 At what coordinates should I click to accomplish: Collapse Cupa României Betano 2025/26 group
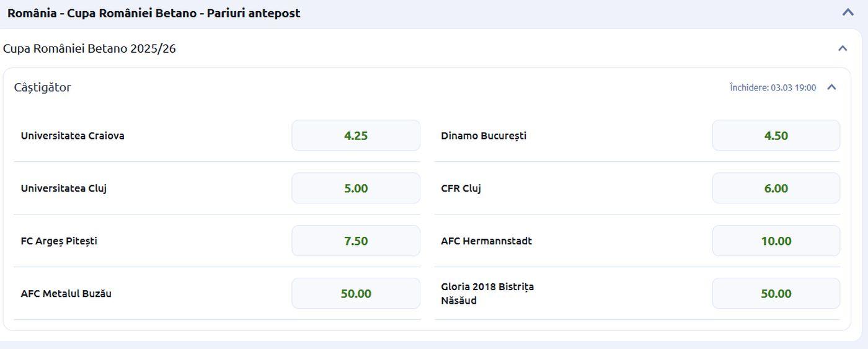tap(843, 48)
